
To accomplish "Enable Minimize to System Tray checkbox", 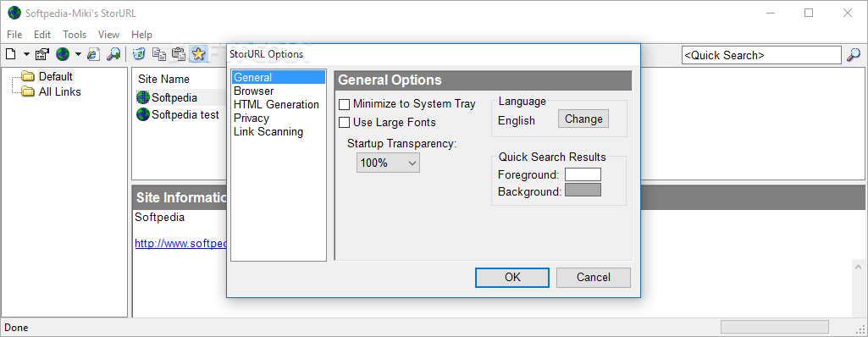I will point(345,104).
